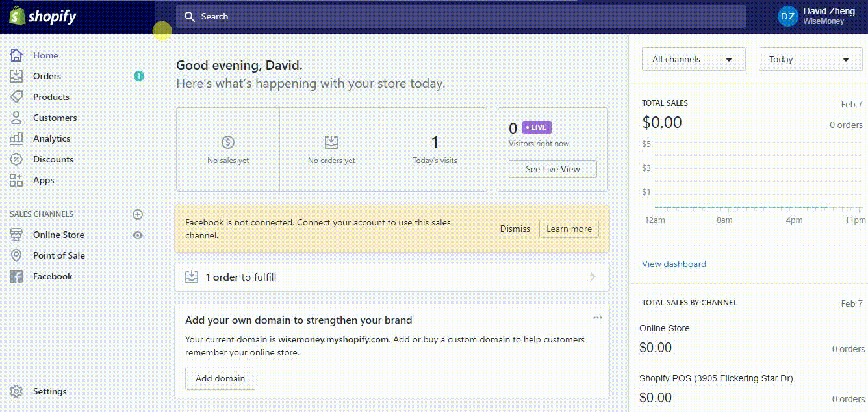Click the No sales yet dollar icon
868x412 pixels.
[228, 142]
